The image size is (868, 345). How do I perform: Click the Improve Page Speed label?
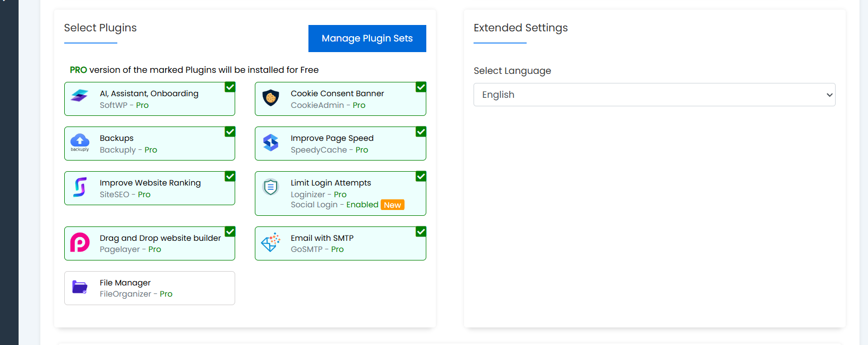click(x=332, y=138)
